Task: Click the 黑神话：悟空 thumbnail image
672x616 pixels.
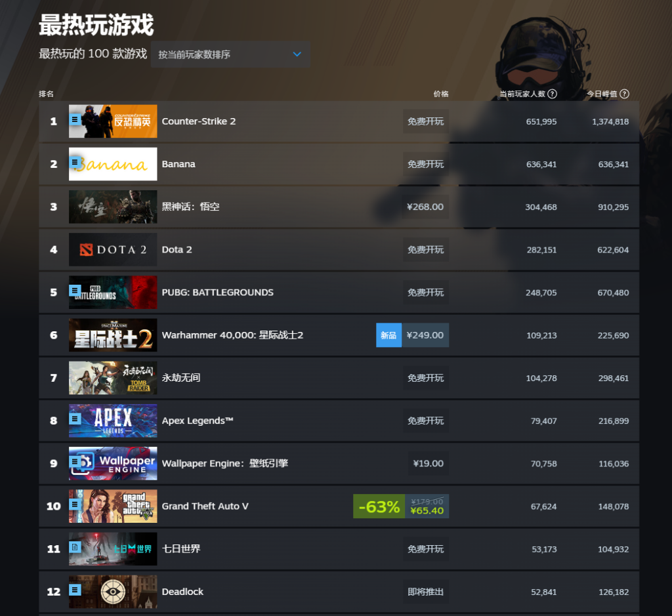Action: [x=113, y=207]
